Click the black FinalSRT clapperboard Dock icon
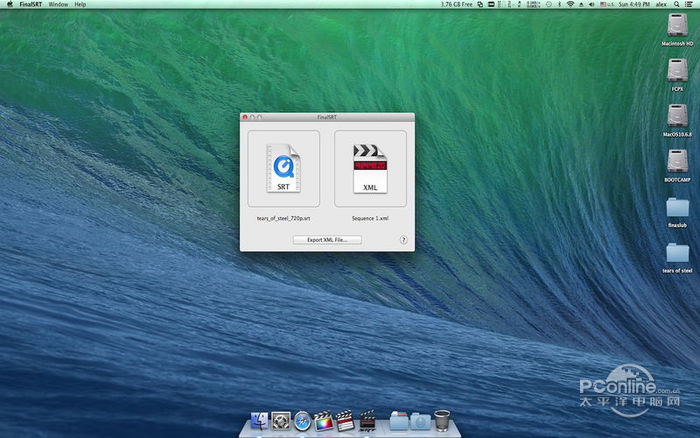The image size is (700, 438). (367, 421)
